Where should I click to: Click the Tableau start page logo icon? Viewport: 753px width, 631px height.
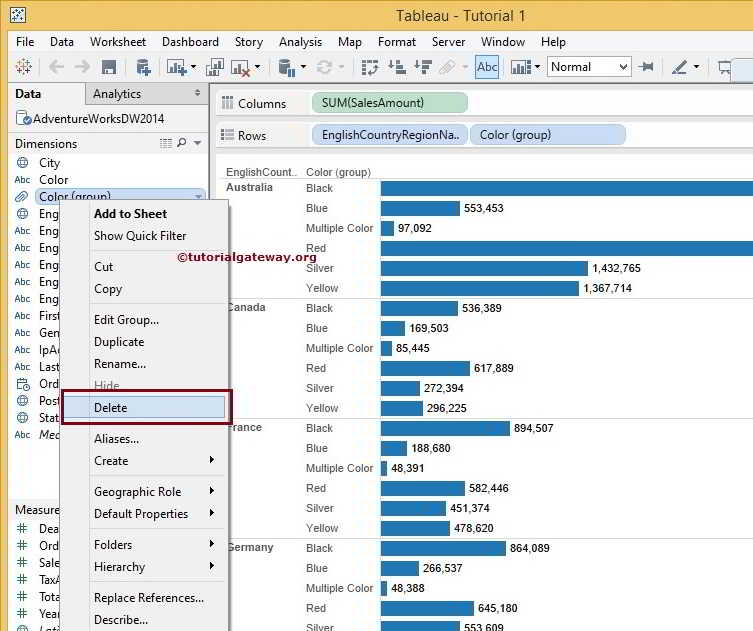coord(23,67)
